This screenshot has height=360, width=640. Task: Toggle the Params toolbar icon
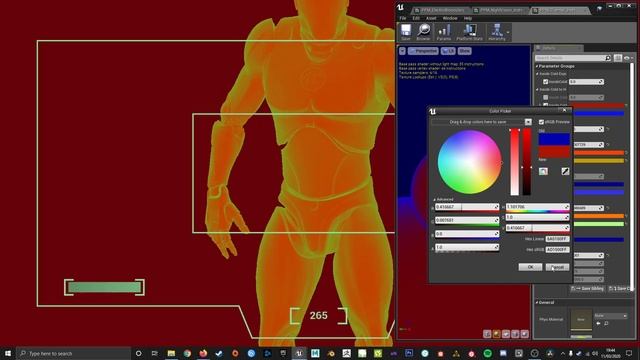pos(444,32)
